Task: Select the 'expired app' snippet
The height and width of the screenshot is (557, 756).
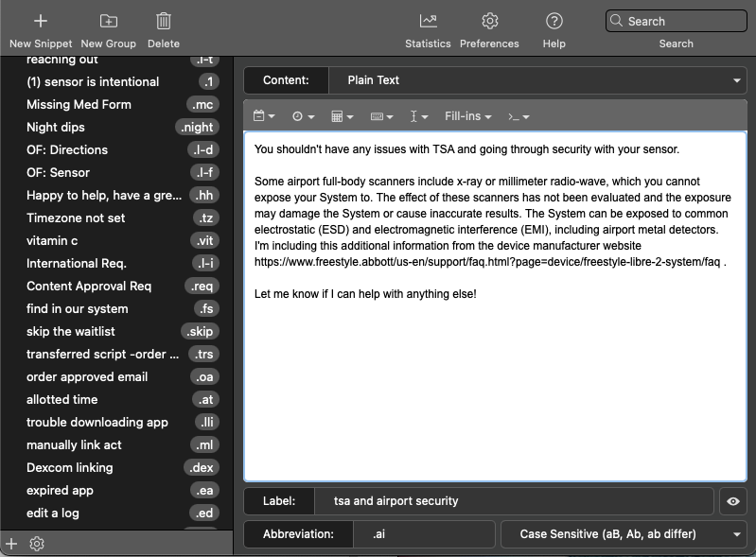Action: [x=116, y=491]
